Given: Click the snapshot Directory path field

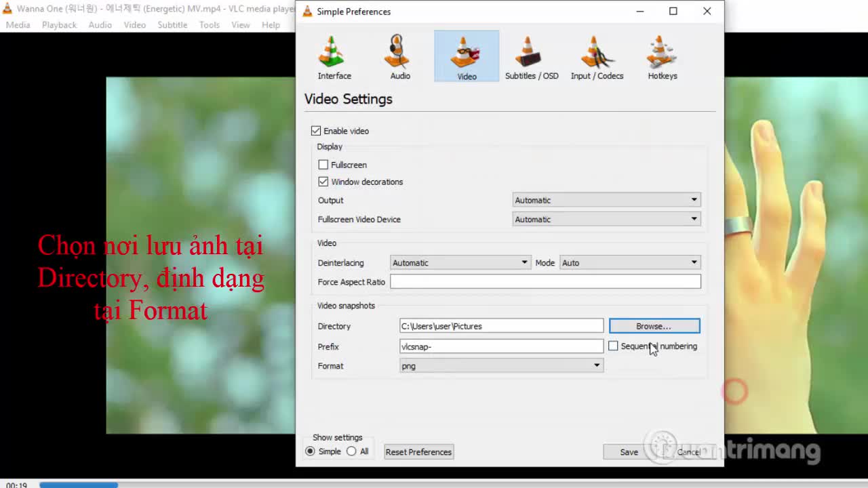Looking at the screenshot, I should tap(501, 326).
